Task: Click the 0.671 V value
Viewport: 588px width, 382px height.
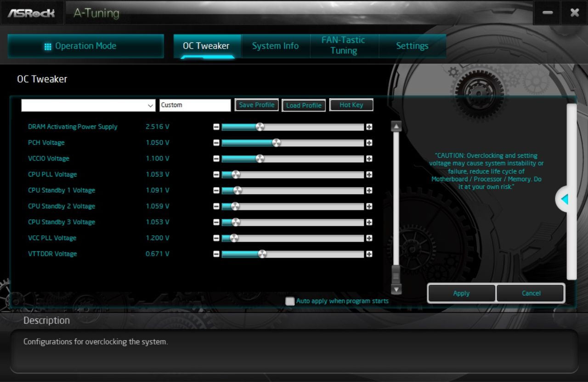Action: pos(158,254)
